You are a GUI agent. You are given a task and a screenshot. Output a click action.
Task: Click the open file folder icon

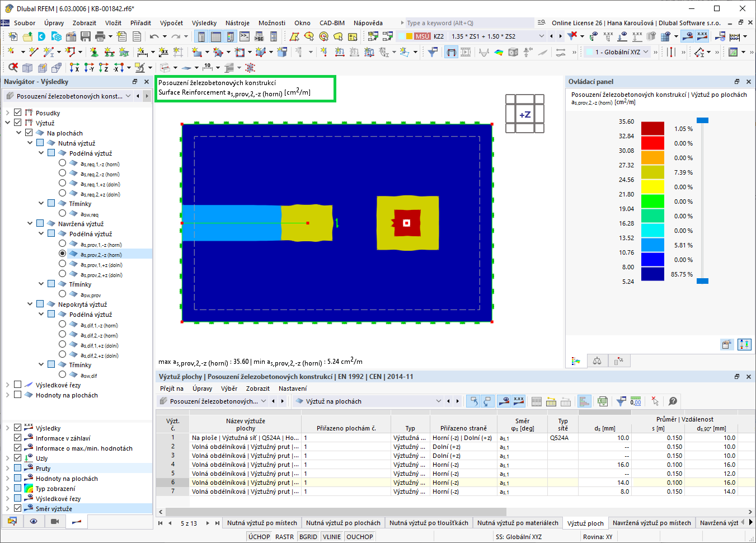27,36
